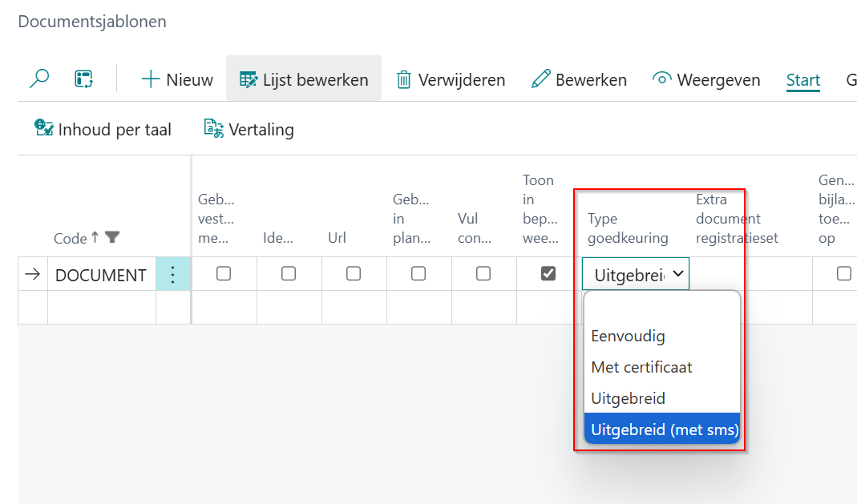Click the DOCUMENT code cell
This screenshot has width=857, height=504.
click(x=101, y=275)
